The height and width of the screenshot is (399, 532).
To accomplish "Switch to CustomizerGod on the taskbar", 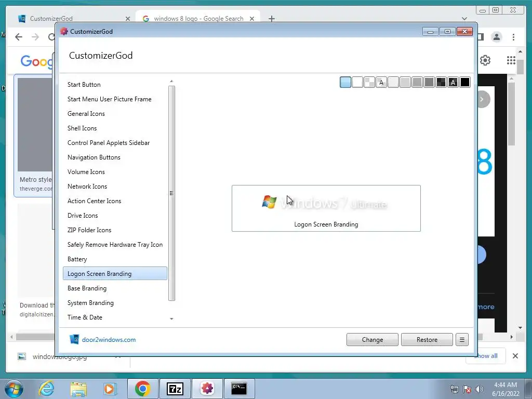I will point(207,389).
